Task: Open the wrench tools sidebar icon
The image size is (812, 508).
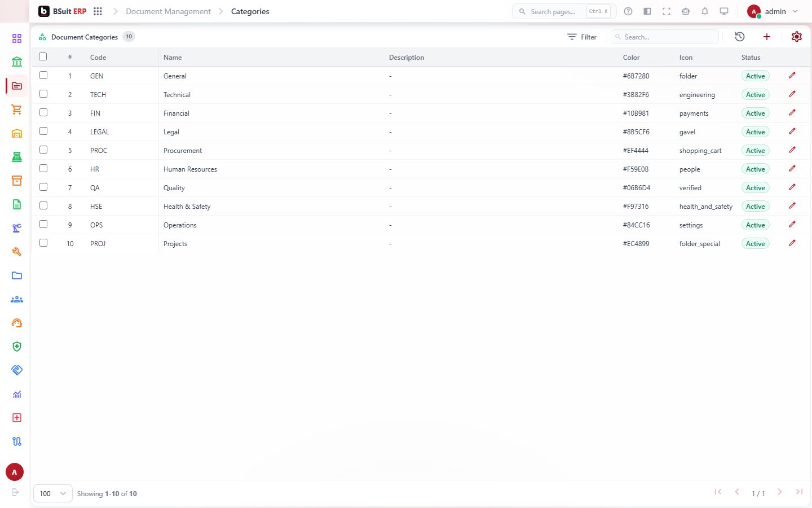Action: (x=17, y=252)
